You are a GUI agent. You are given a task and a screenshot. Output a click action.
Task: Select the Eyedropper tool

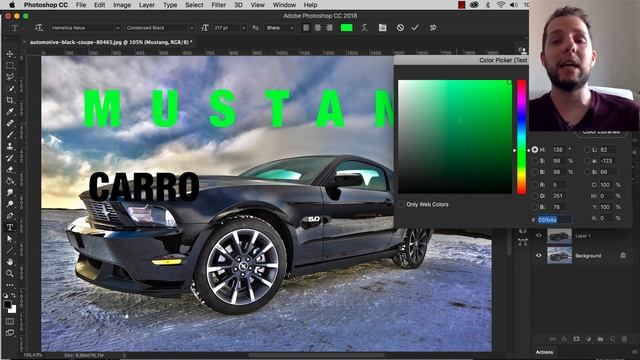(x=10, y=111)
